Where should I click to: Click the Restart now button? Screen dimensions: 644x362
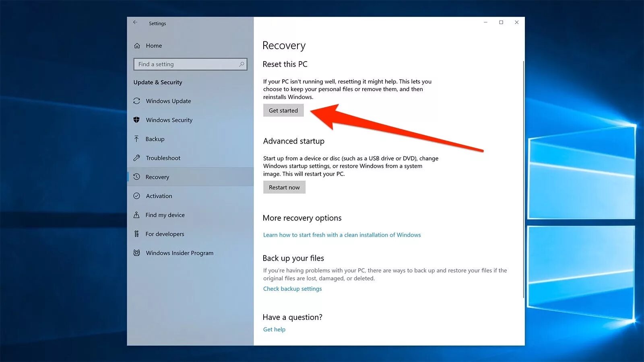click(284, 187)
